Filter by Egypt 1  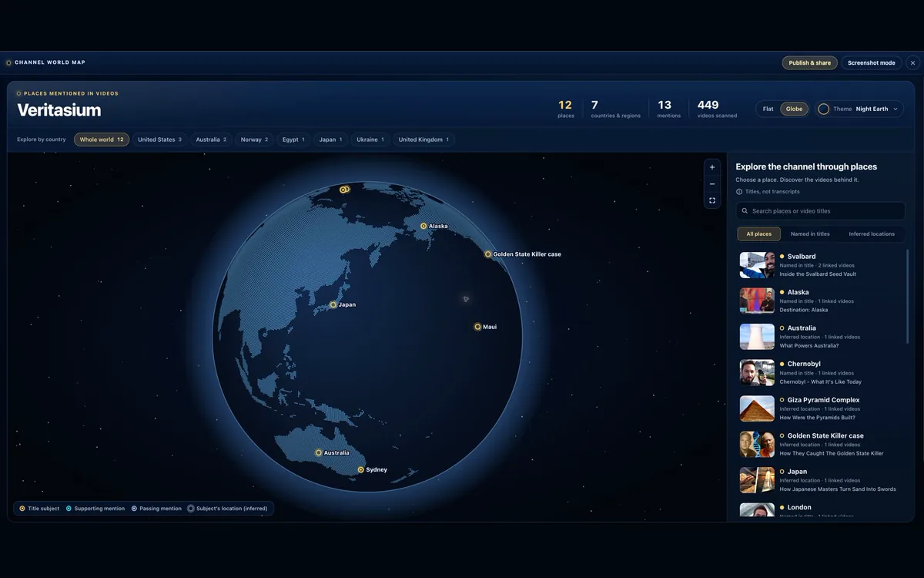pos(293,139)
